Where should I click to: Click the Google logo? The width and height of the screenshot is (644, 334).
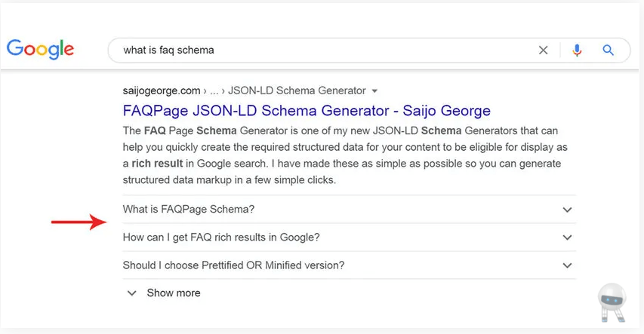point(40,49)
